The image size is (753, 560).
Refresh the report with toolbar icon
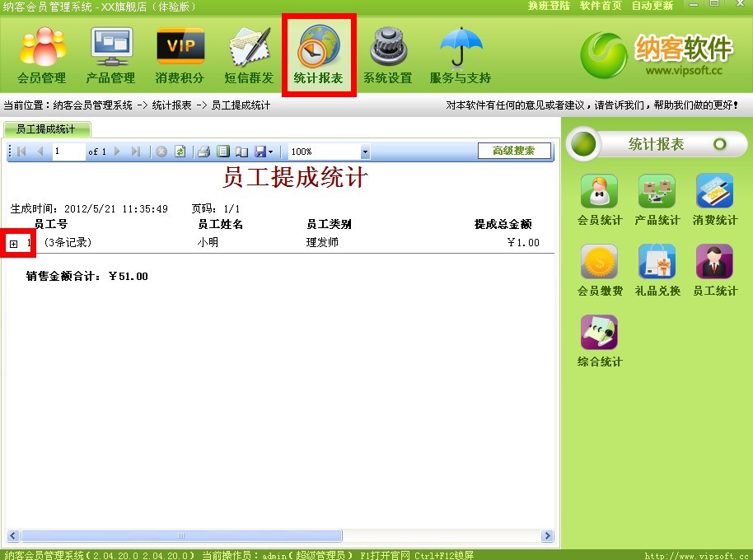pos(180,152)
